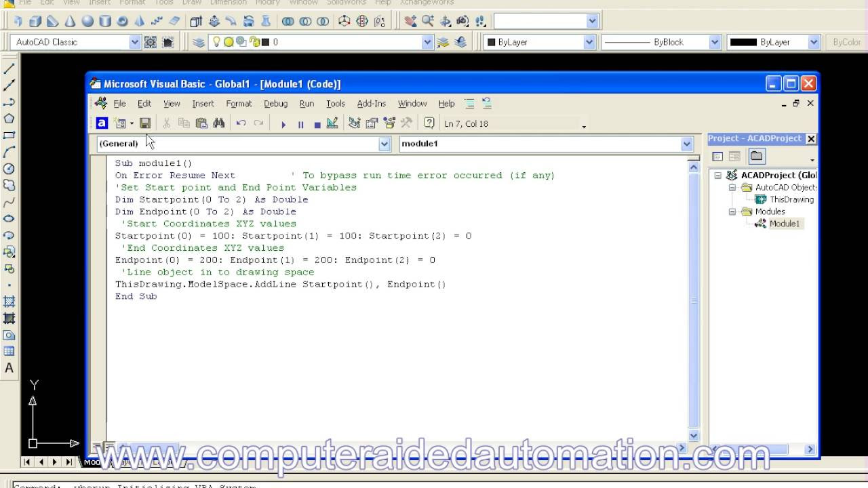Open the Run menu

(x=307, y=104)
